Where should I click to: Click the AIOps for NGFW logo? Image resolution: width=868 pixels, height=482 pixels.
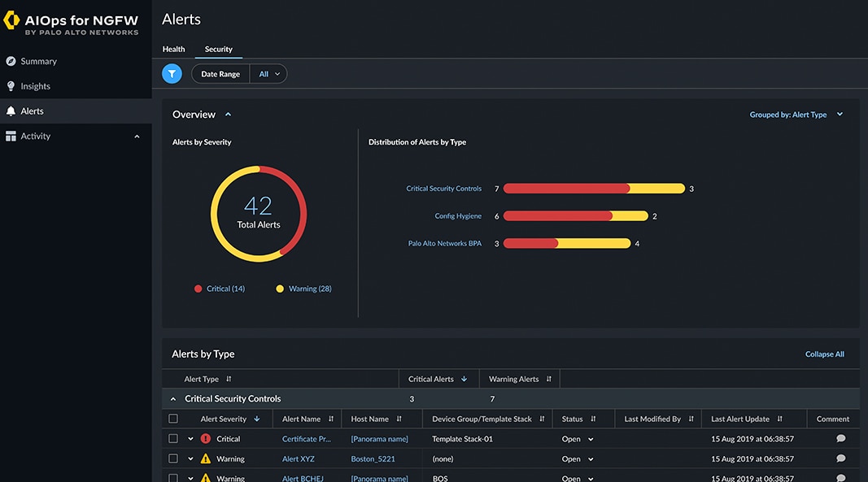pos(71,22)
